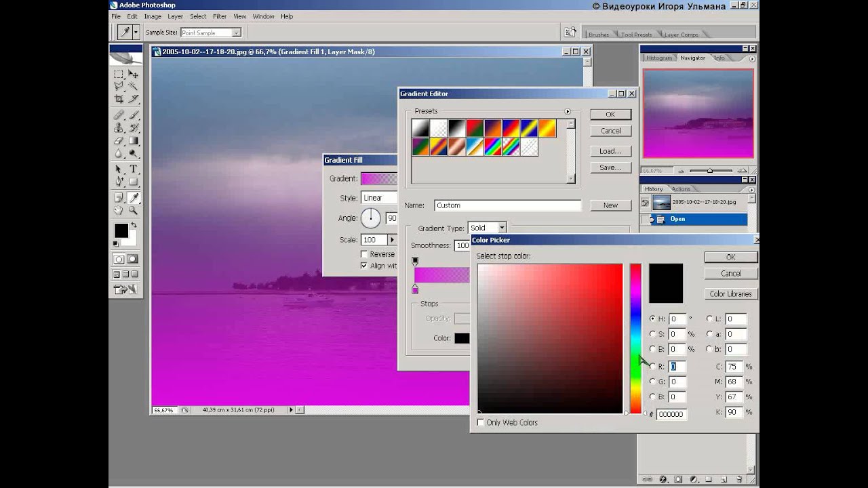Click the swap foreground/background colors icon
Image resolution: width=868 pixels, height=488 pixels.
tap(134, 226)
